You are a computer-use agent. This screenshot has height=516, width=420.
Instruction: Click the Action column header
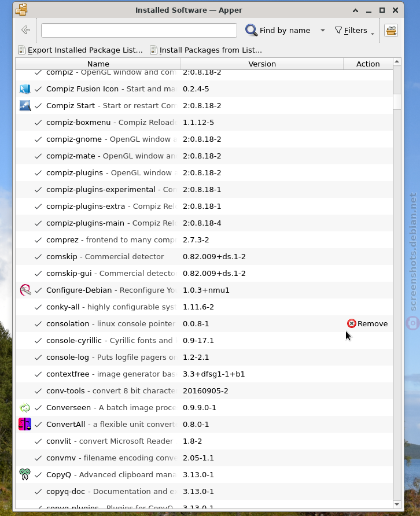[368, 64]
